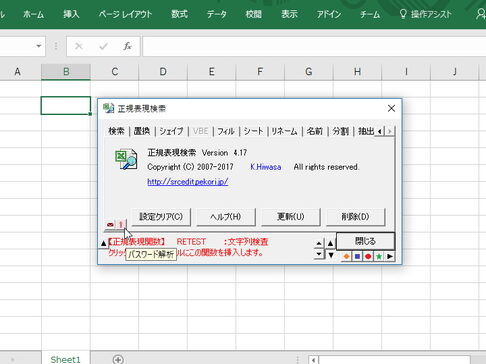The width and height of the screenshot is (486, 364).
Task: Click the red mail icon in dialog
Action: click(x=110, y=224)
